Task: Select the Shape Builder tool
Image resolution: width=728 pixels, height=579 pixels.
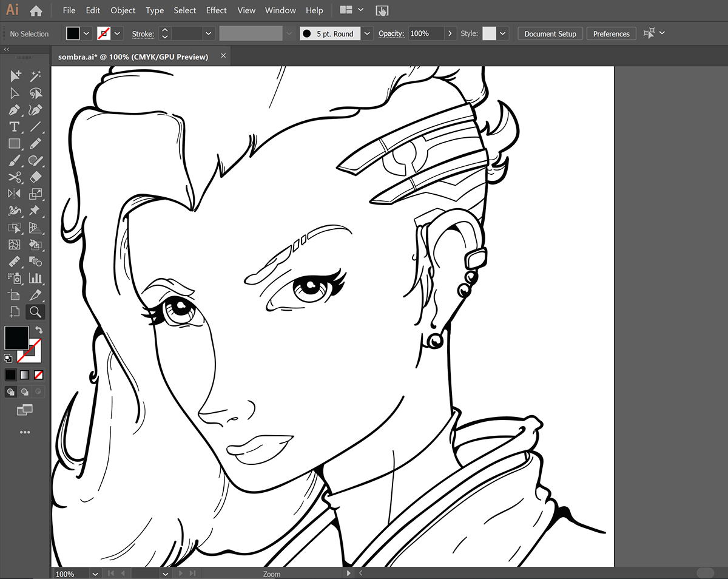Action: (15, 228)
